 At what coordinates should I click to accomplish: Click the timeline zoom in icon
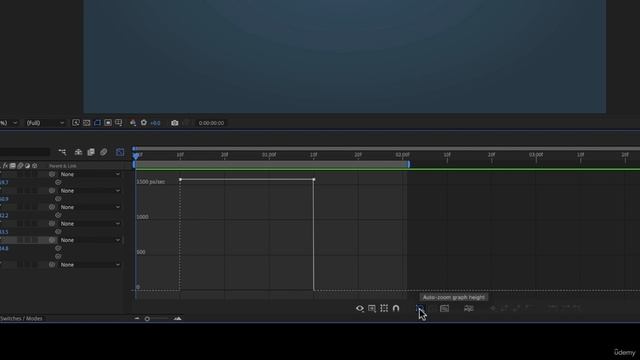(x=178, y=318)
